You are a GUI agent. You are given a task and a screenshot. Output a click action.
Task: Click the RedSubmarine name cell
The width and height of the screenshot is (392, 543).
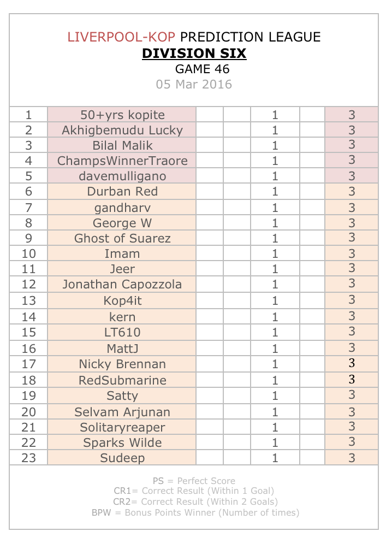tap(122, 380)
